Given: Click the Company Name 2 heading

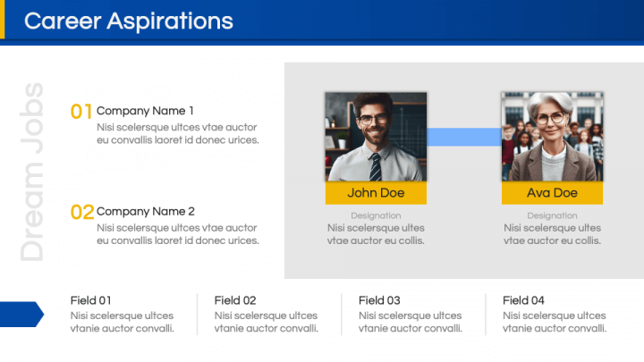Looking at the screenshot, I should click(146, 211).
